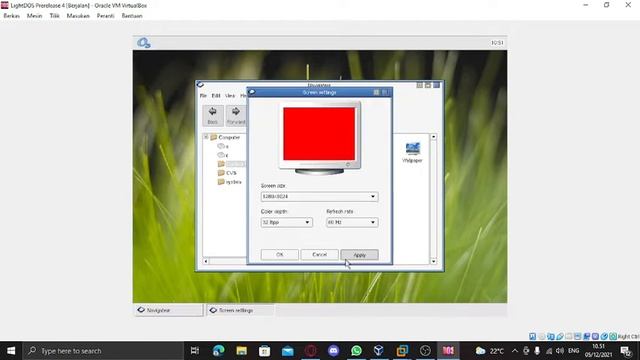Switch to Screen settings in guest taskbar
Screen dimensions: 640x360
pyautogui.click(x=241, y=310)
